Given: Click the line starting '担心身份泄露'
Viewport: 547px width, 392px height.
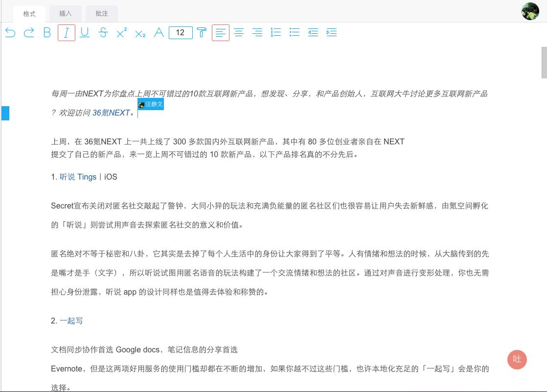Looking at the screenshot, I should pos(160,292).
